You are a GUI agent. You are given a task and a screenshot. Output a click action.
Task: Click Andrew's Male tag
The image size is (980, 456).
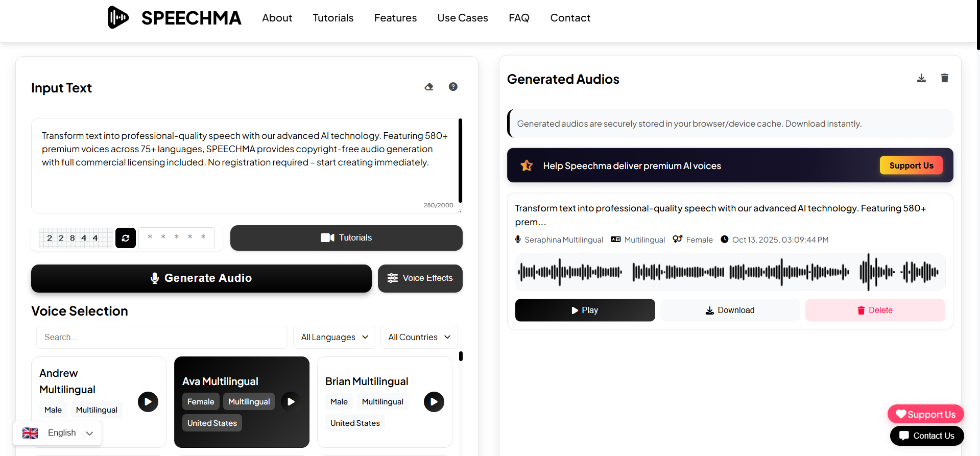(x=53, y=410)
